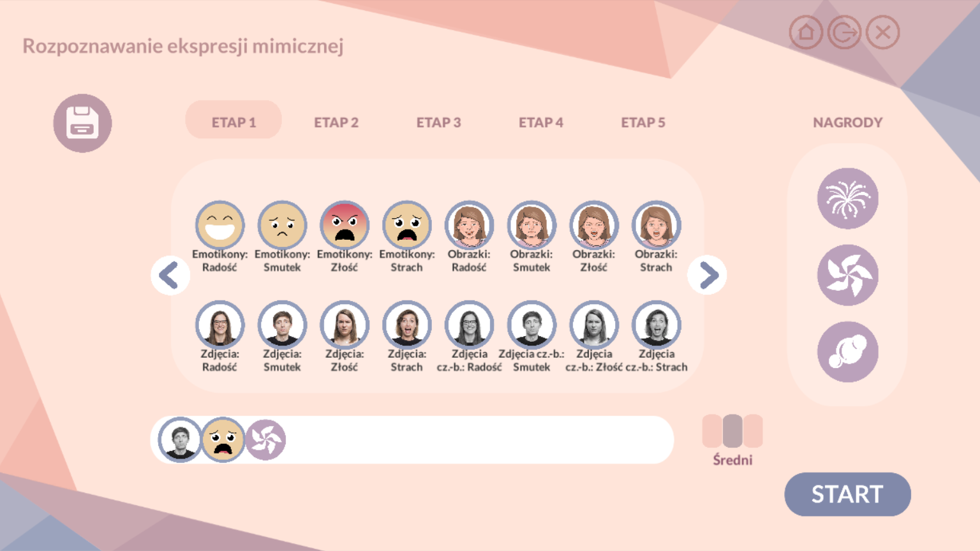Click the save floppy disk icon
The image size is (980, 551).
(82, 123)
